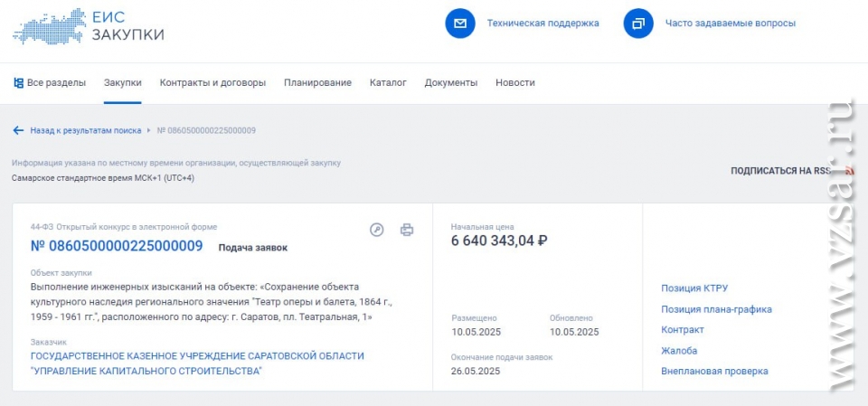The width and height of the screenshot is (868, 406).
Task: Click the ЕИС Закупки logo
Action: coord(89,25)
